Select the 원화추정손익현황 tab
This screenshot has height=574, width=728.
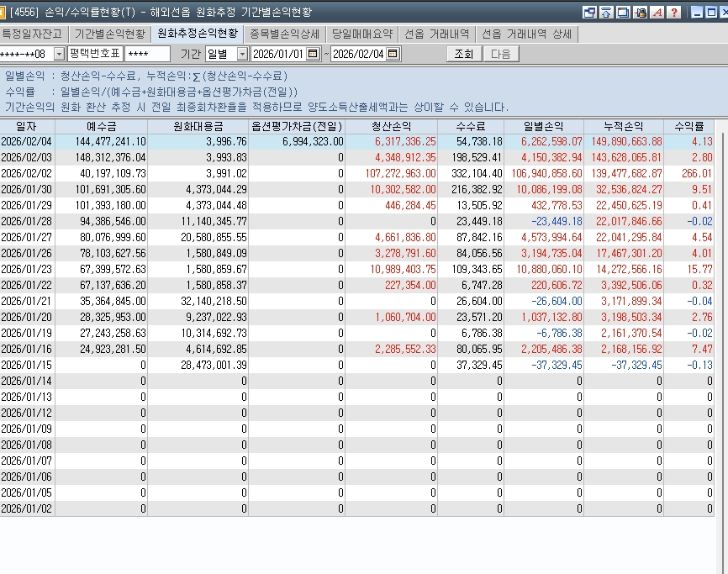(198, 34)
